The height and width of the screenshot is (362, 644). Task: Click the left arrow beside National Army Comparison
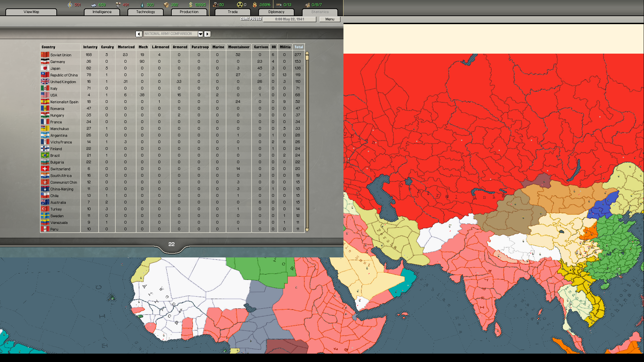point(139,34)
